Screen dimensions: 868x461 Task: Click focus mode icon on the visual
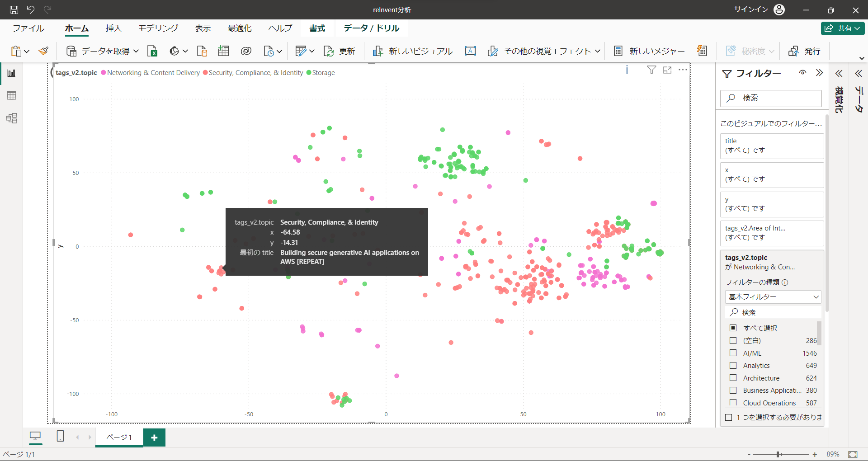(x=667, y=70)
